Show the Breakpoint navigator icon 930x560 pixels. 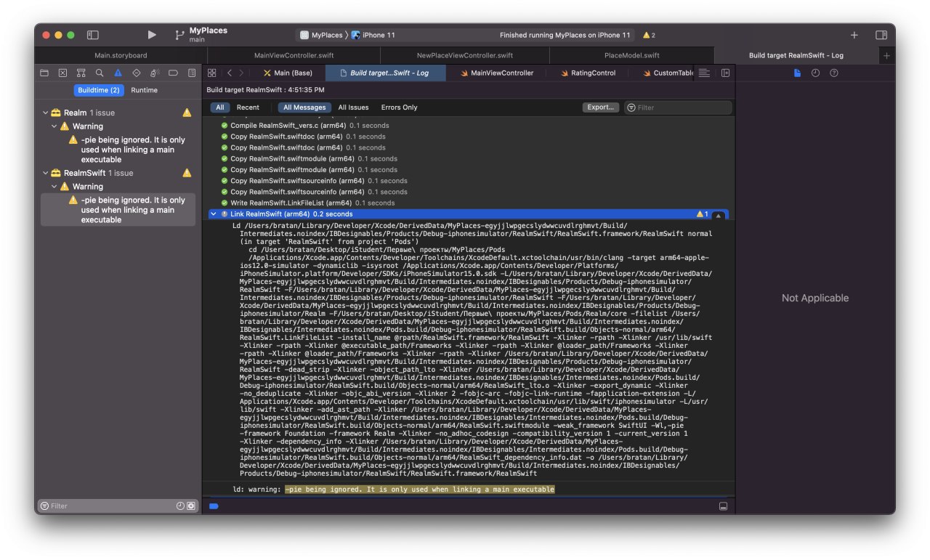tap(173, 73)
